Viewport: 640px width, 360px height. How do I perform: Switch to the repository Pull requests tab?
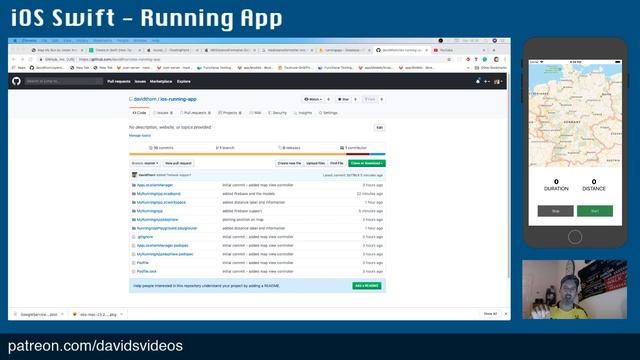pos(196,113)
